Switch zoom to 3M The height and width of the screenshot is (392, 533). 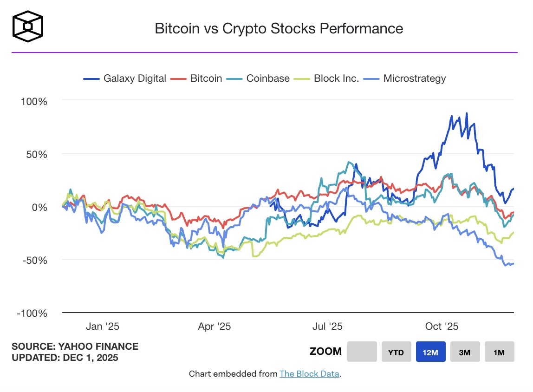[465, 352]
